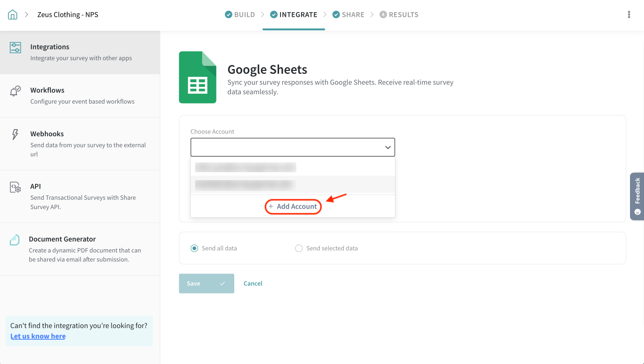Click the Integrations sliders icon
This screenshot has width=644, height=364.
pos(15,47)
